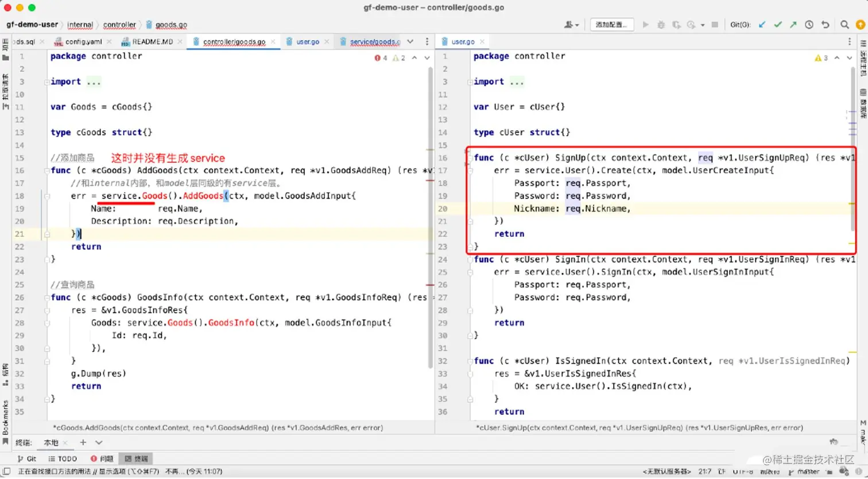Click the Run with Coverage icon
The image size is (868, 479).
pos(677,25)
